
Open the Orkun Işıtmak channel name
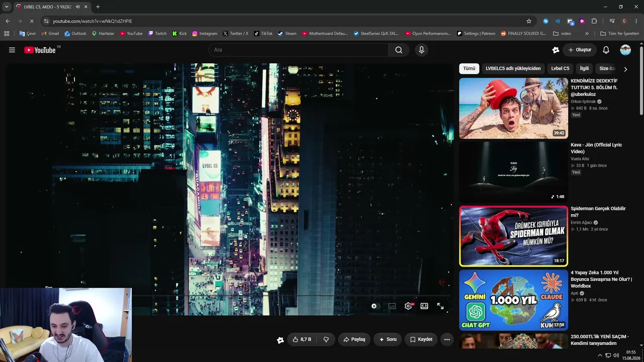click(x=583, y=102)
